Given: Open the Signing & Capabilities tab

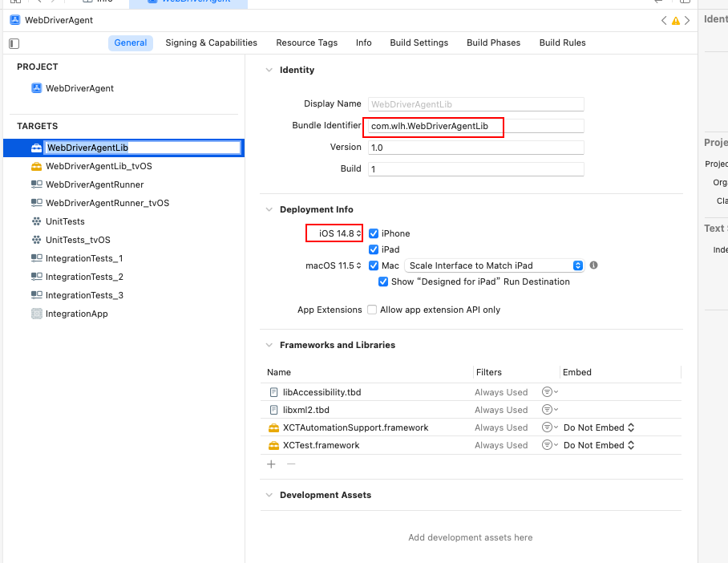Looking at the screenshot, I should tap(211, 43).
